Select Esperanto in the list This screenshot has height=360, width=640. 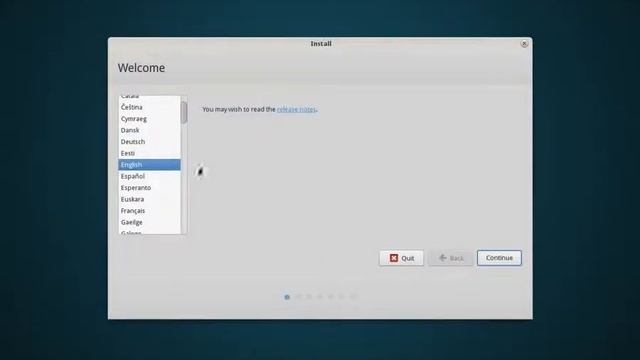149,188
